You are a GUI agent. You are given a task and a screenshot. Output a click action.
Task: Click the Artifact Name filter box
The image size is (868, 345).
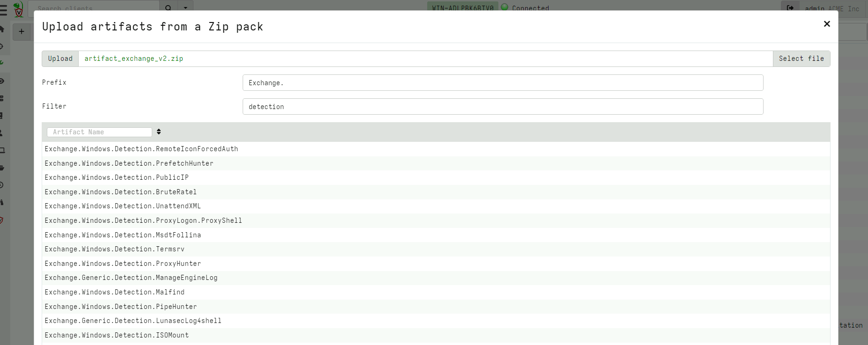(99, 132)
